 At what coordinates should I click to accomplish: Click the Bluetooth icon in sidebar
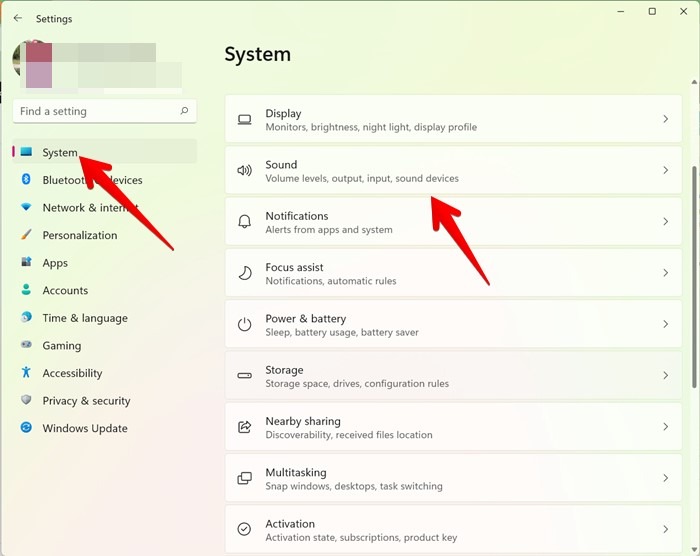pyautogui.click(x=26, y=180)
